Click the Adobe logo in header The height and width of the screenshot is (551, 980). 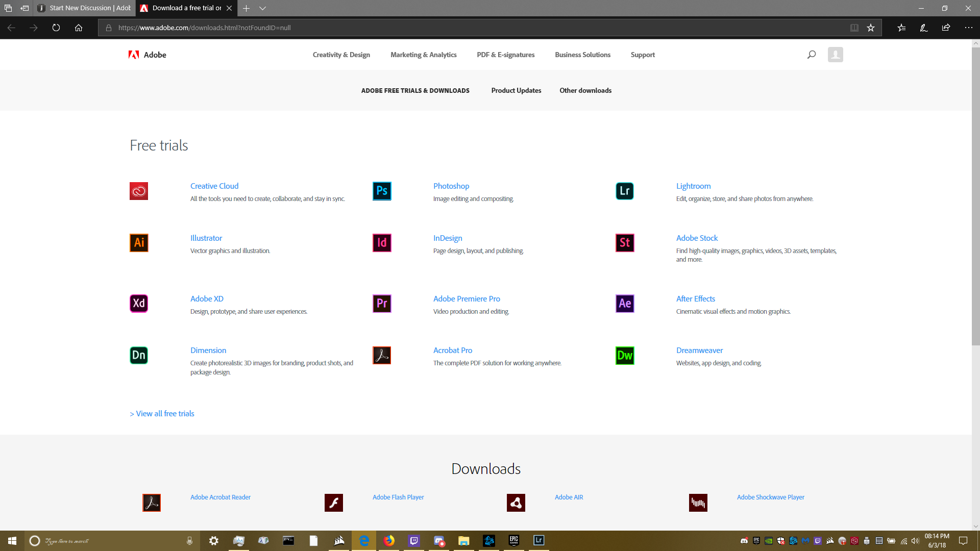pos(148,55)
